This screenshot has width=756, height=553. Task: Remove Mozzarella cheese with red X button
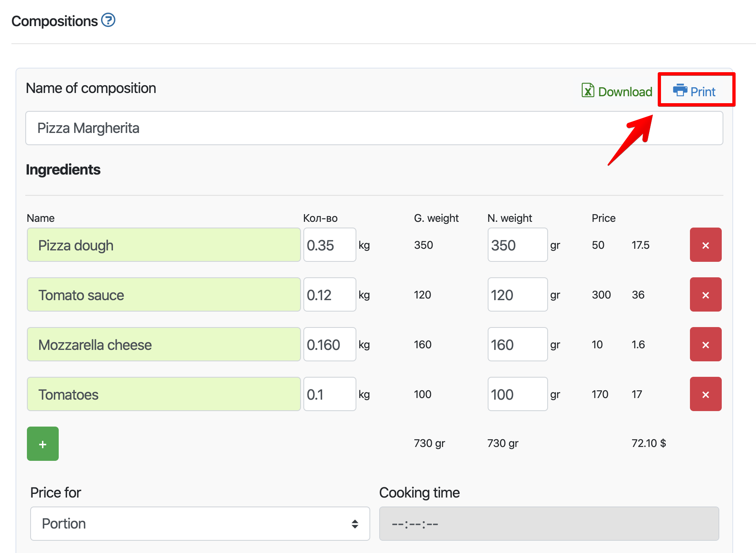tap(705, 345)
